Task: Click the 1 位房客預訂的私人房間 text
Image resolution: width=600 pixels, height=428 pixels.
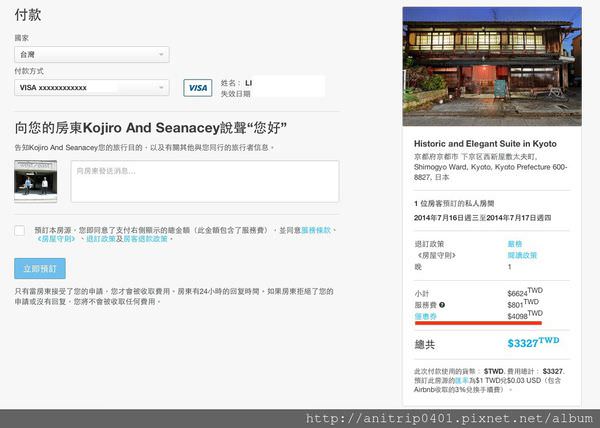Action: tap(454, 203)
